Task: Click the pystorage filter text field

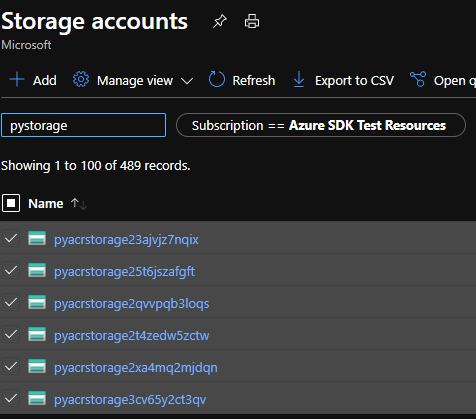Action: (83, 125)
